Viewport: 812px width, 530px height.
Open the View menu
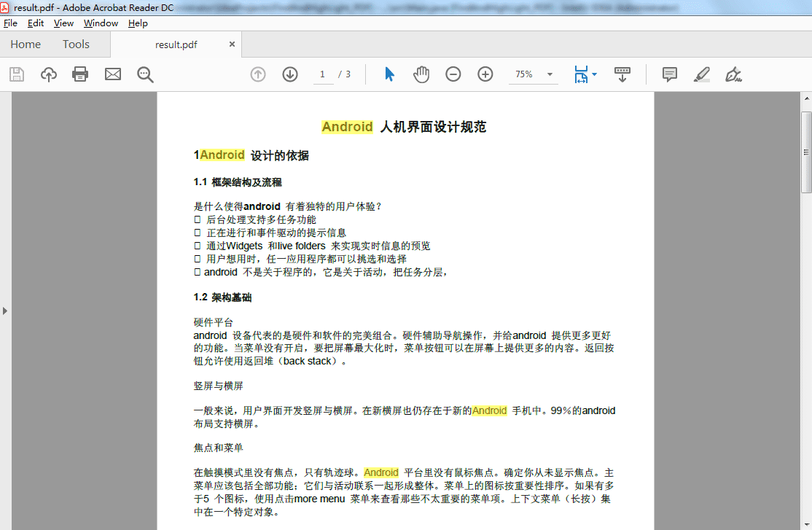(63, 23)
